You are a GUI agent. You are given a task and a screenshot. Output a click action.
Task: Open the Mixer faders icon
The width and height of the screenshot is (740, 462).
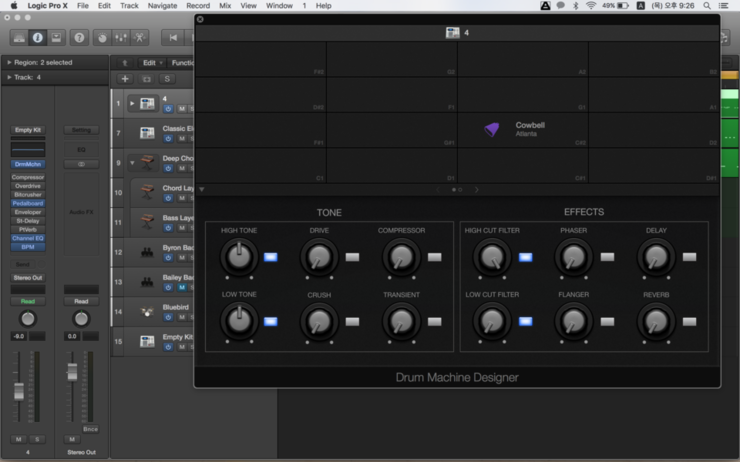121,38
